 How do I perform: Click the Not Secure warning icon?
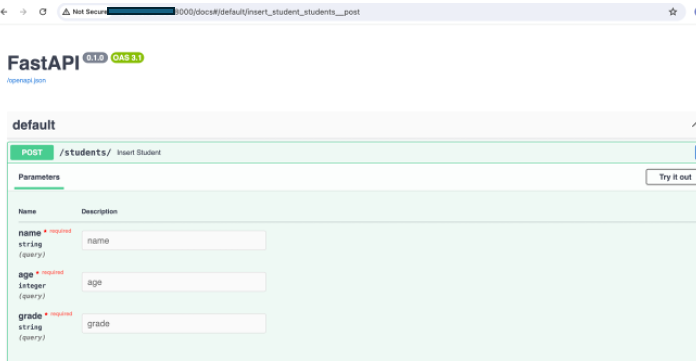pos(66,12)
